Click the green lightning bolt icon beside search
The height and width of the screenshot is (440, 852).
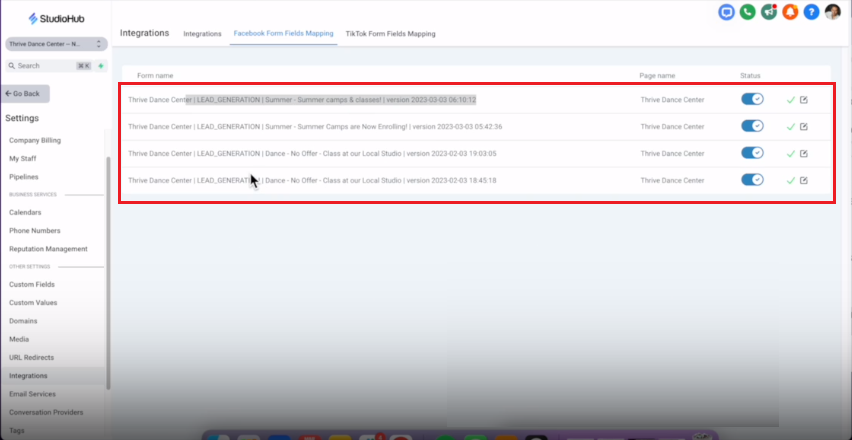click(x=101, y=66)
